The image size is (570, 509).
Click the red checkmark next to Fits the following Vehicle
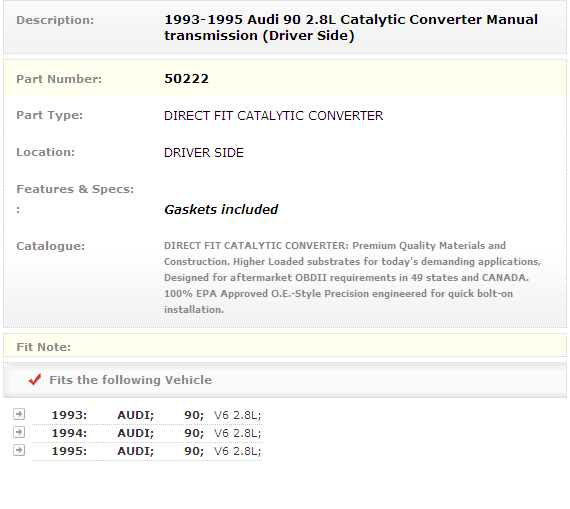[x=35, y=380]
